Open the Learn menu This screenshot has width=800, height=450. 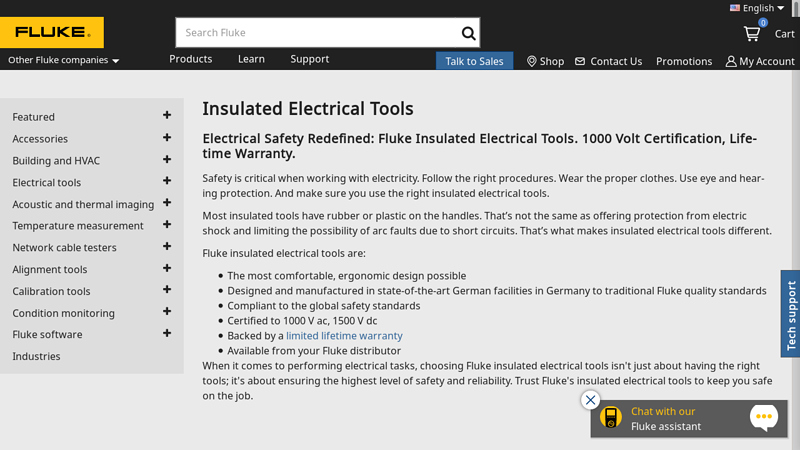[251, 59]
